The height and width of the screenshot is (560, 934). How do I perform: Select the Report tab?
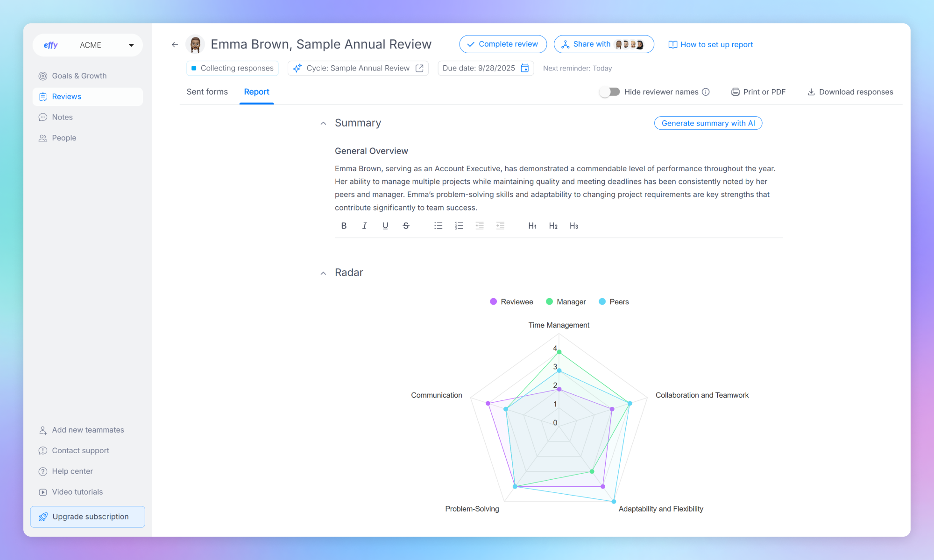point(256,91)
